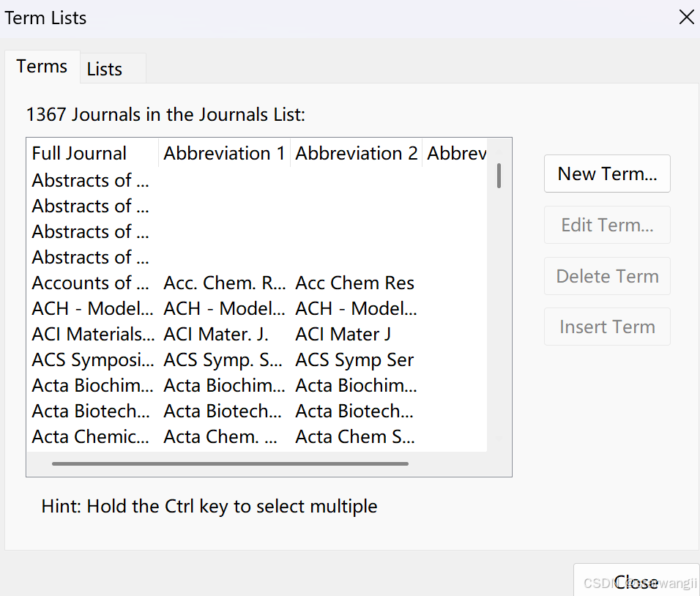Image resolution: width=700 pixels, height=596 pixels.
Task: Click the Acta Chemica journal entry
Action: (x=91, y=437)
